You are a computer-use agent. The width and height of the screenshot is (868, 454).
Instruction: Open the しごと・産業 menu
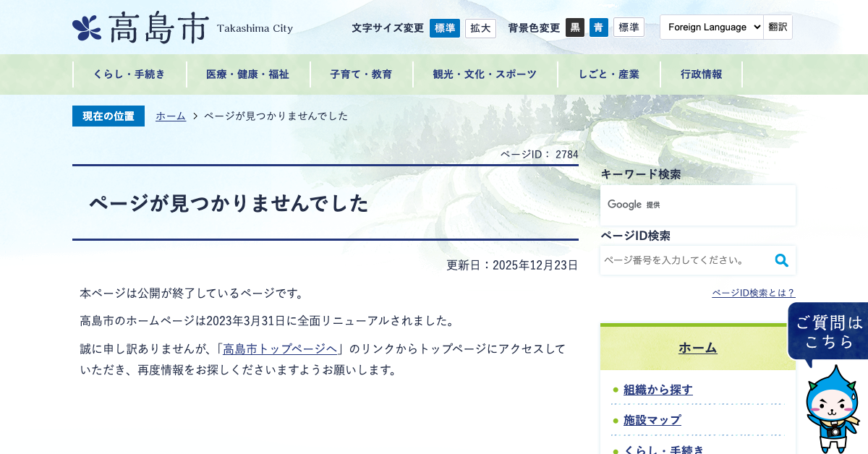click(x=608, y=74)
